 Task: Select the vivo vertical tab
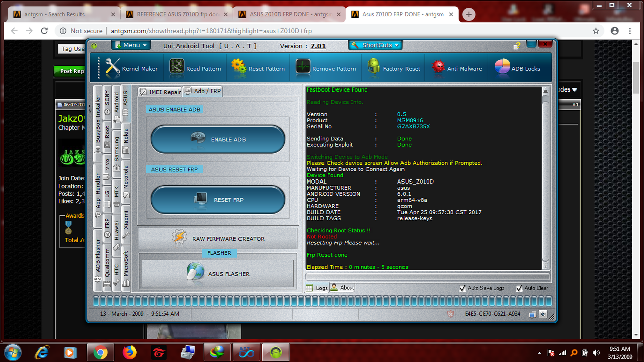point(107,169)
